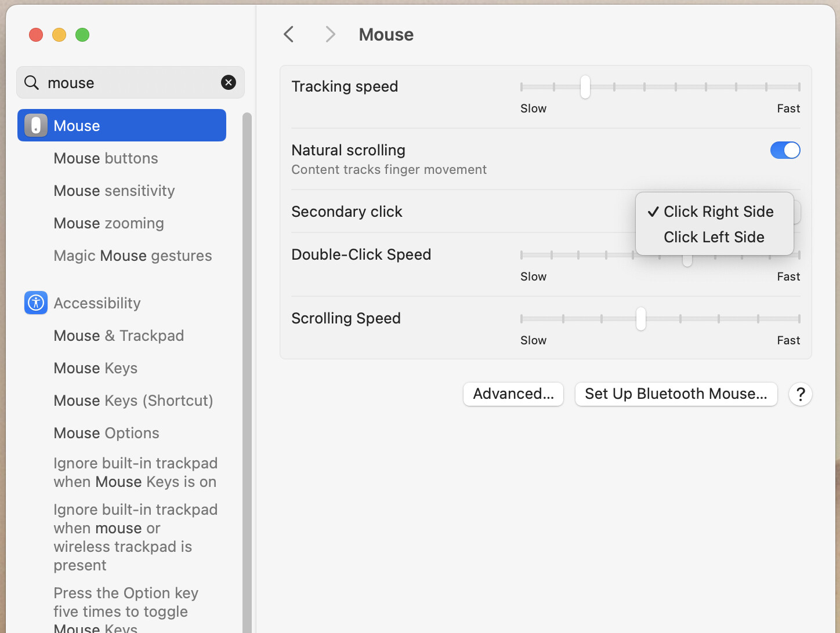Turn off Natural scrolling switch
840x633 pixels.
click(x=785, y=150)
